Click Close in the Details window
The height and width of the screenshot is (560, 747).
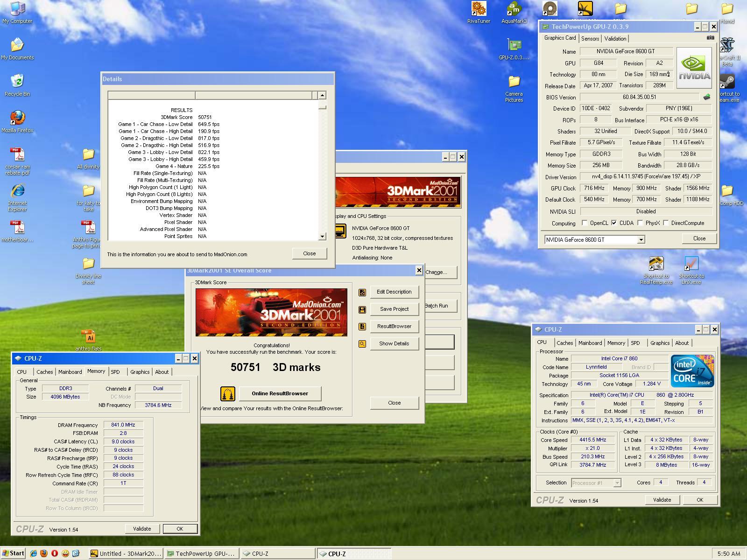click(309, 253)
